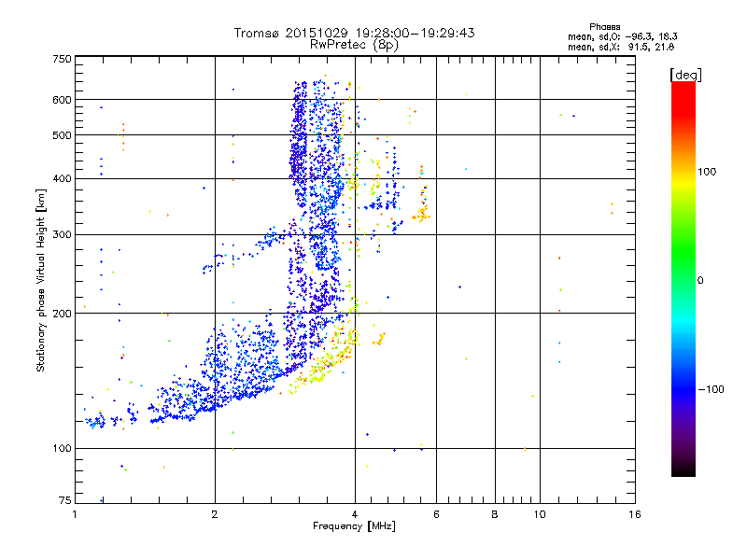747x560 pixels.
Task: Click the y-axis tick label '500'
Action: click(x=62, y=135)
